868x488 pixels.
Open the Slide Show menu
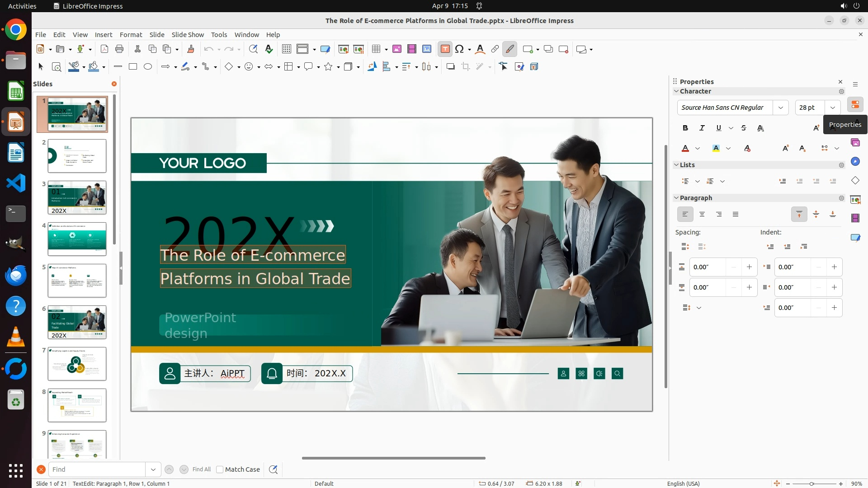coord(188,35)
